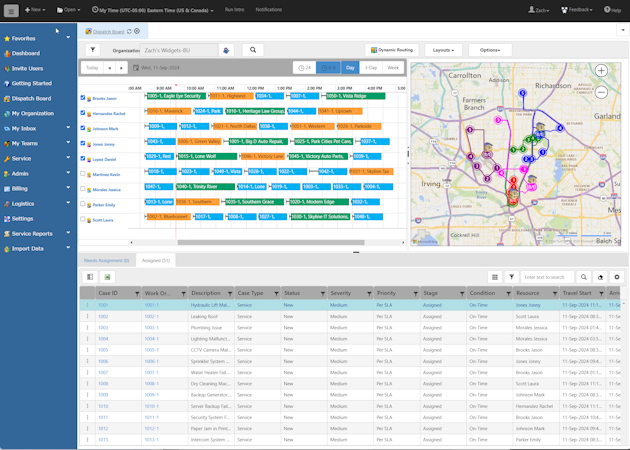Zoom in on the map
Viewport: 630px width, 450px height.
click(601, 71)
